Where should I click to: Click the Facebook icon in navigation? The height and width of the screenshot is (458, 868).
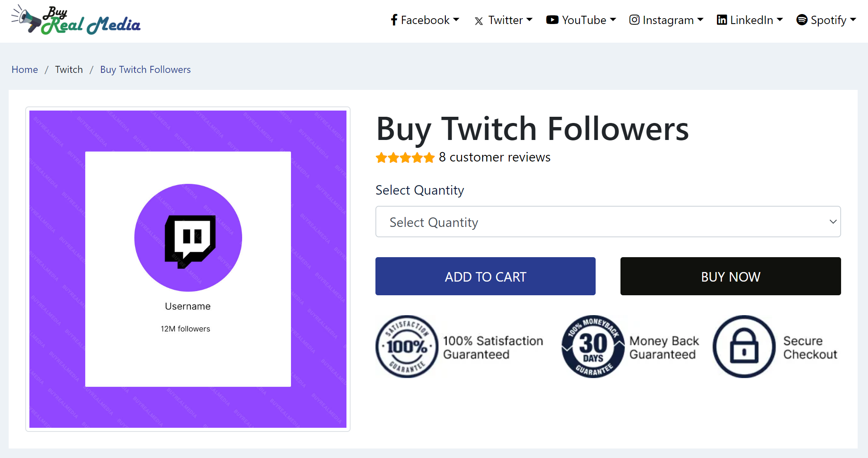click(x=394, y=20)
